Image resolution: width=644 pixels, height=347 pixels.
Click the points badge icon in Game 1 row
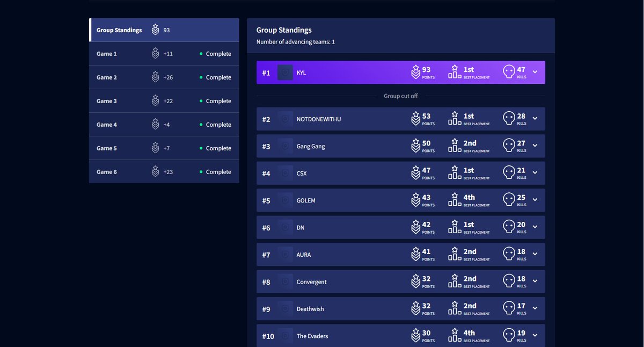[155, 54]
